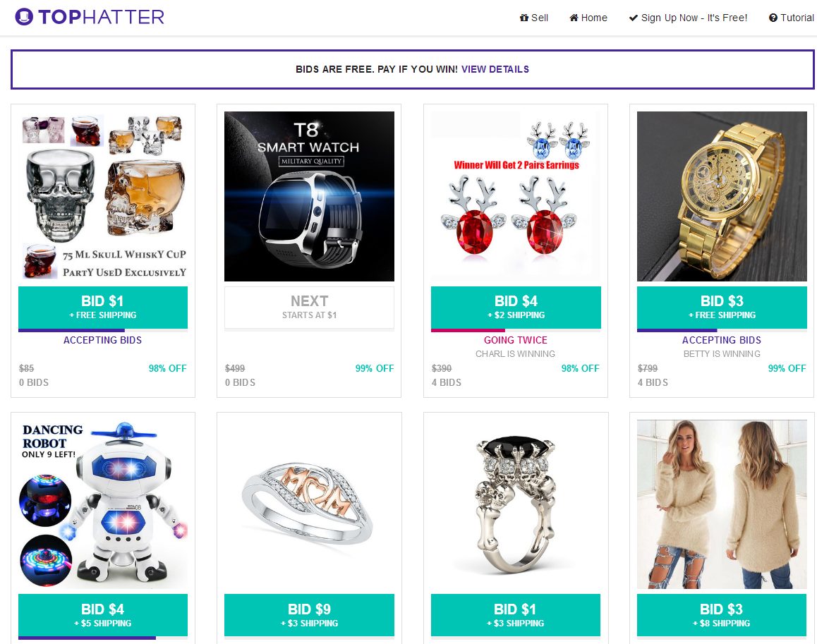Open the Tutorial link
The image size is (817, 644).
(x=792, y=18)
